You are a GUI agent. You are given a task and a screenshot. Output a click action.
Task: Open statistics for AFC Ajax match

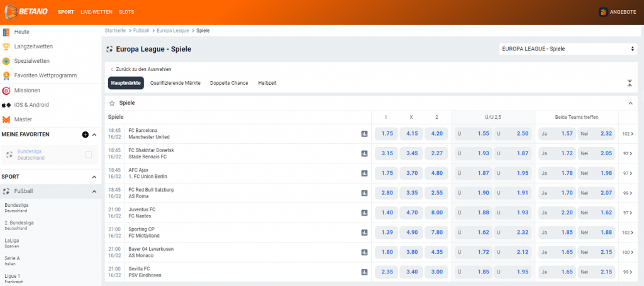pyautogui.click(x=364, y=173)
